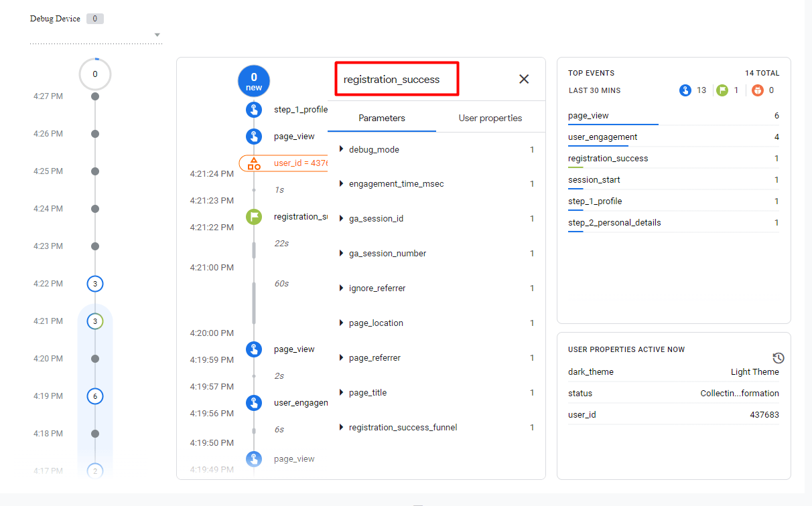Switch to the User properties tab
The height and width of the screenshot is (506, 812).
pyautogui.click(x=490, y=118)
